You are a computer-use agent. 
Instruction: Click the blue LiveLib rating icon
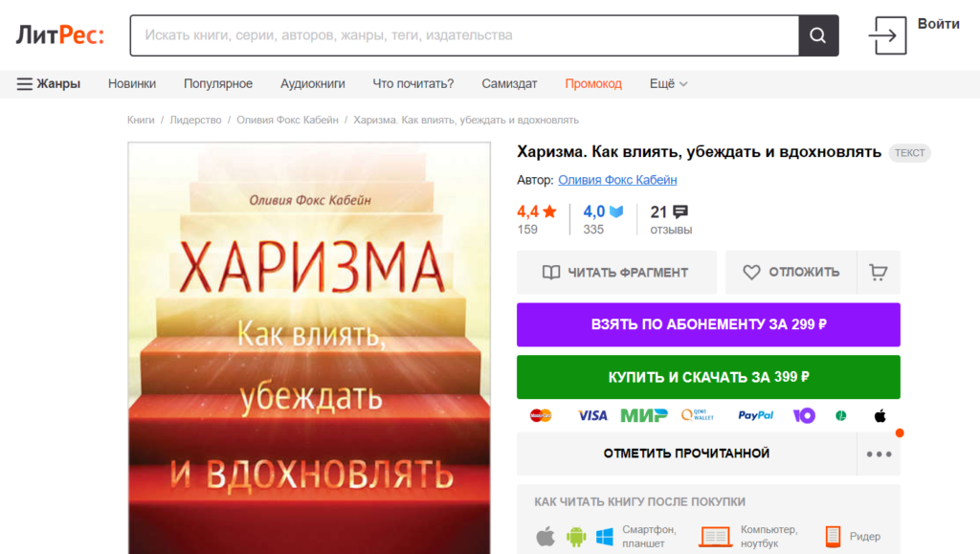pos(616,211)
